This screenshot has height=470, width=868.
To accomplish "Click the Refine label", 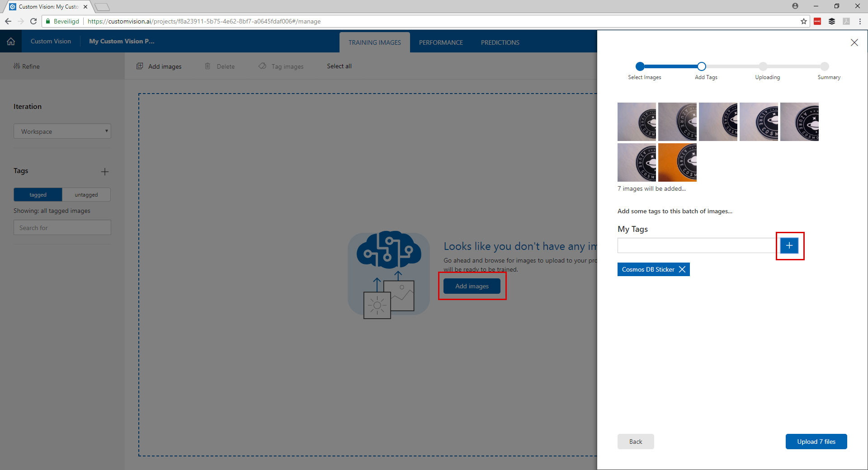I will click(31, 66).
